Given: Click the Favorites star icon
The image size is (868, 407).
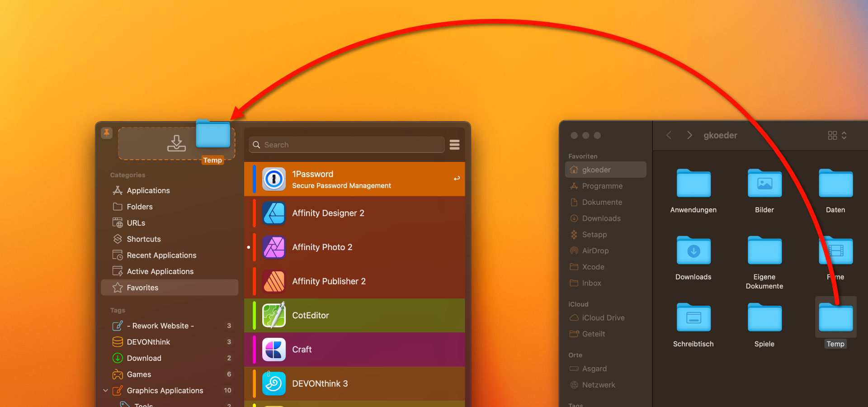Looking at the screenshot, I should click(x=118, y=288).
